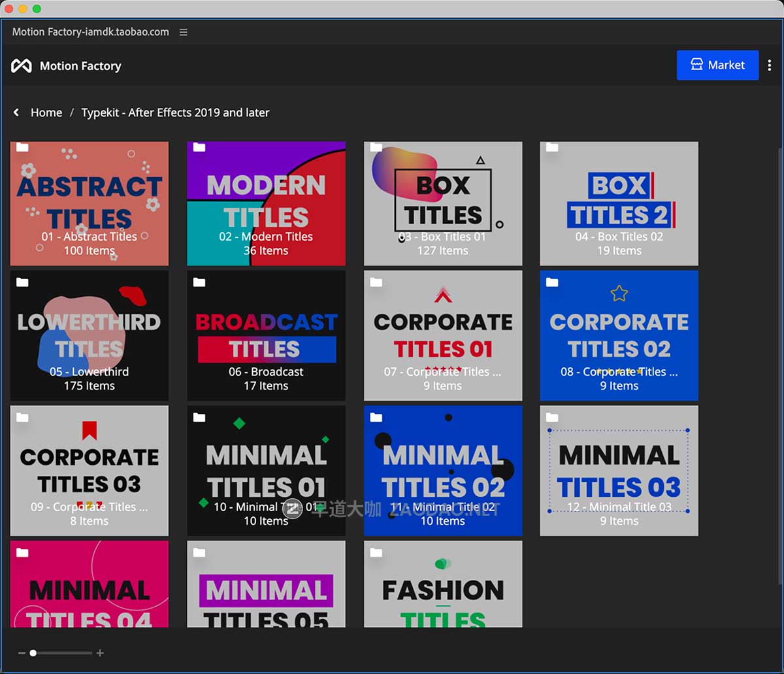
Task: Increase thumbnail size with plus icon
Action: pyautogui.click(x=100, y=653)
